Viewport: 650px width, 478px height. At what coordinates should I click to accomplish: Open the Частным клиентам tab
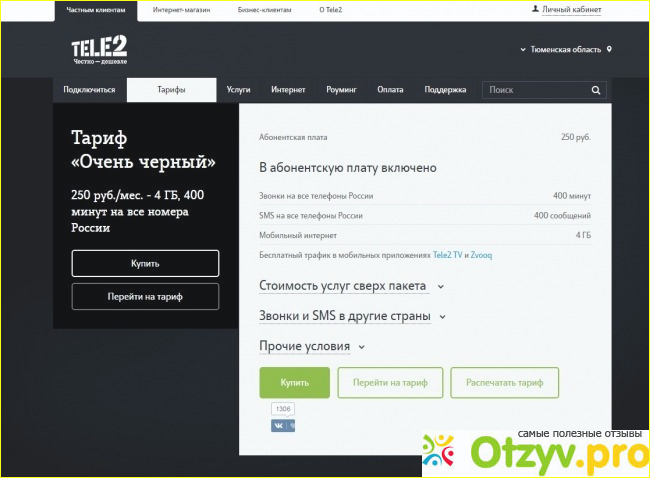96,10
